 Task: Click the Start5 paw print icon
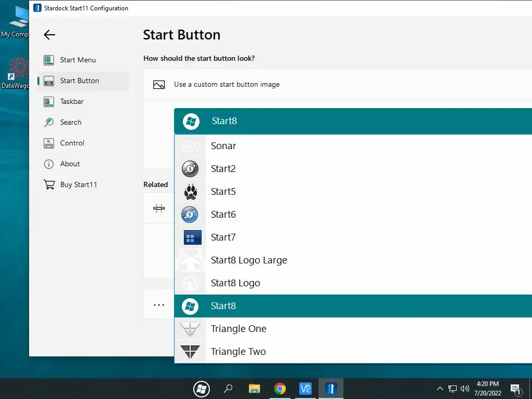pos(190,192)
